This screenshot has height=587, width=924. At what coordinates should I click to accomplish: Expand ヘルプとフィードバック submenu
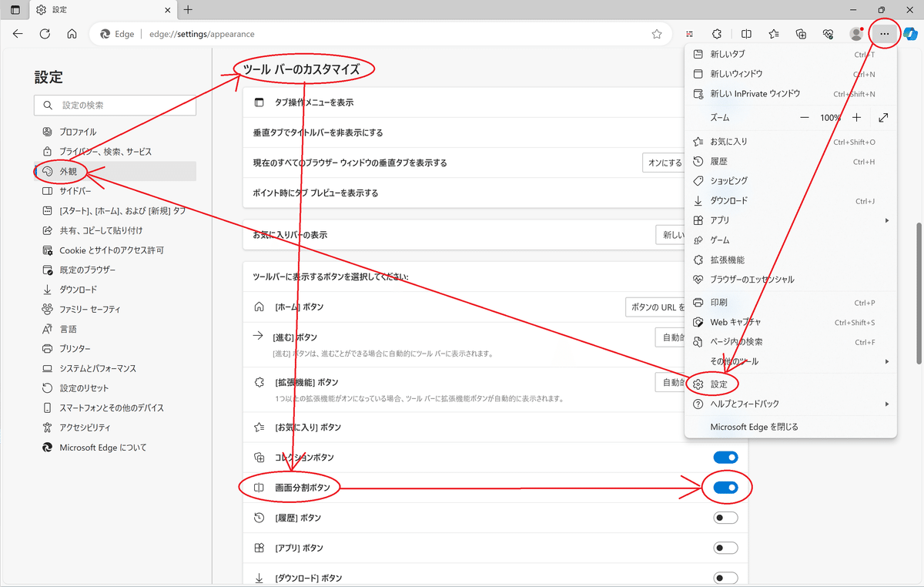791,404
